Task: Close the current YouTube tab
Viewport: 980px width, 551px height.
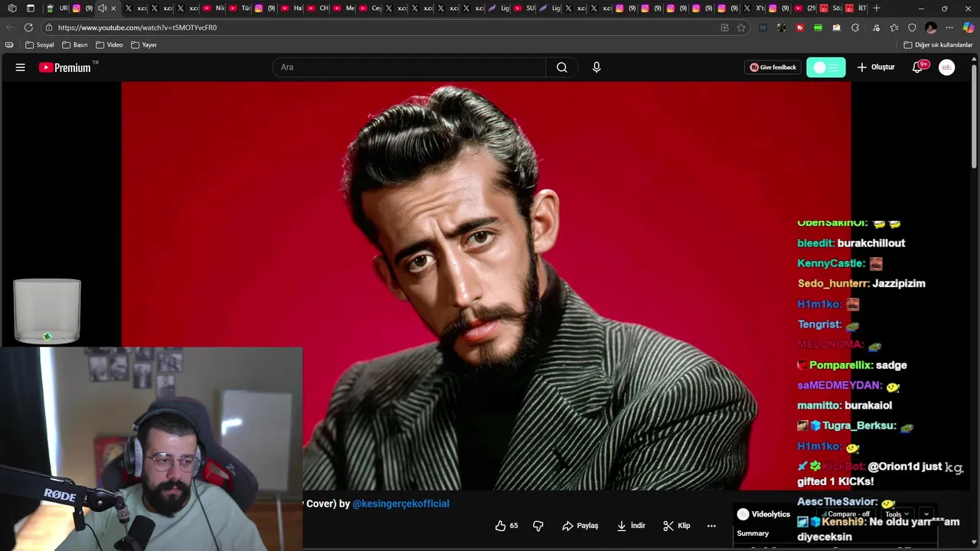Action: click(113, 8)
